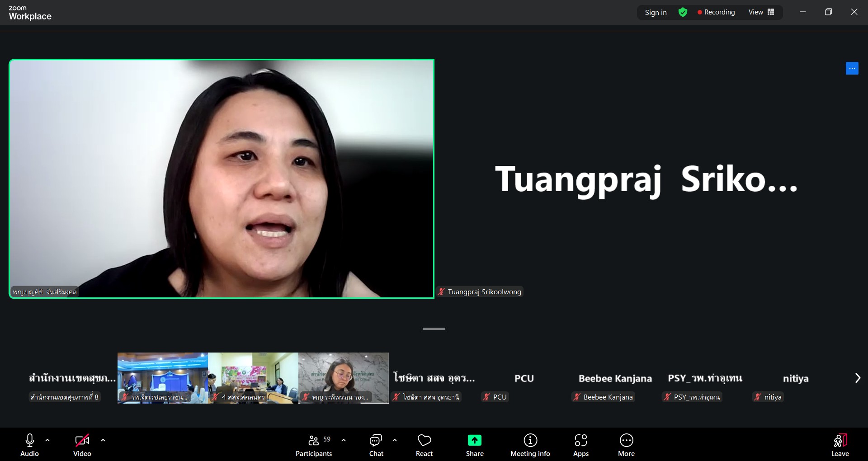Open the Chat window
The width and height of the screenshot is (868, 461).
(376, 445)
